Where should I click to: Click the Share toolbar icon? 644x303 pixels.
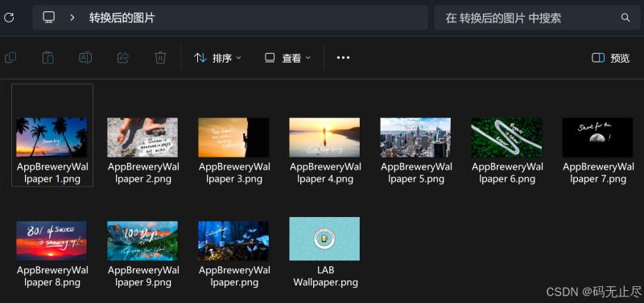(x=123, y=58)
